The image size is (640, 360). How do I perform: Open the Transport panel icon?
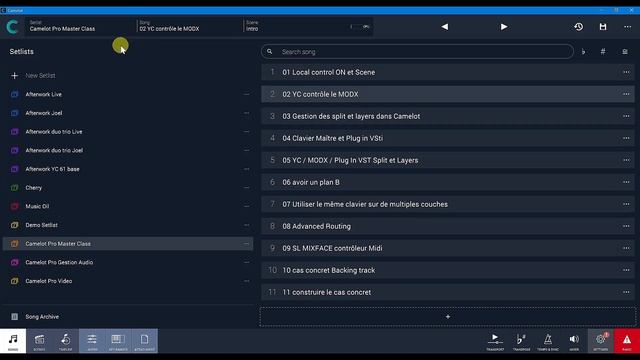495,341
